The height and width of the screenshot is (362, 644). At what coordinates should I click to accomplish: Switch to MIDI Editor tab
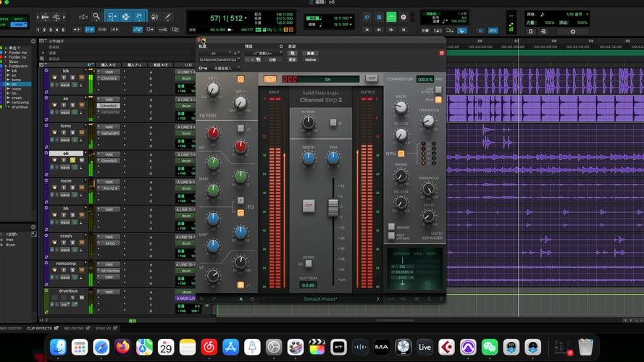point(11,328)
